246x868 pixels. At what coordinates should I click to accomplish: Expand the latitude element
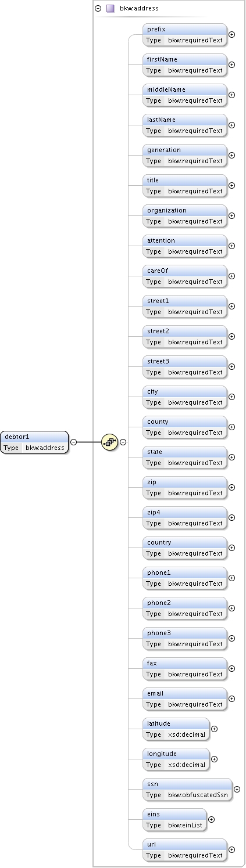214,729
